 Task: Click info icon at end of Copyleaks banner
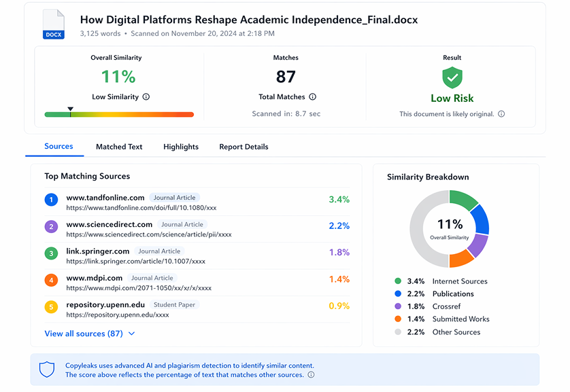(x=311, y=374)
